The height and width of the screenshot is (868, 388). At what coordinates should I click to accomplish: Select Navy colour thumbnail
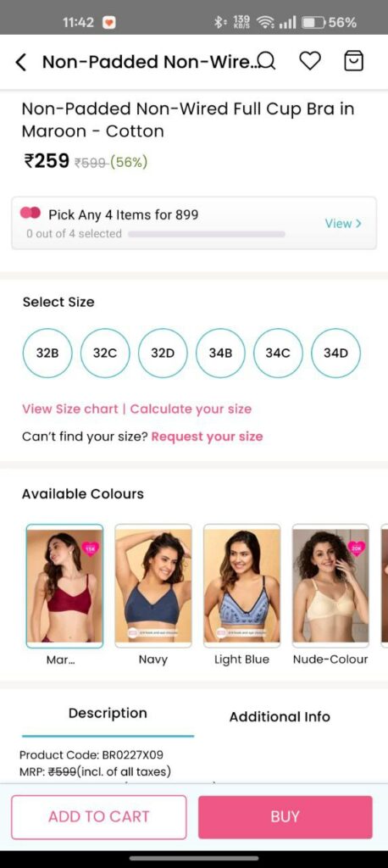(x=153, y=586)
